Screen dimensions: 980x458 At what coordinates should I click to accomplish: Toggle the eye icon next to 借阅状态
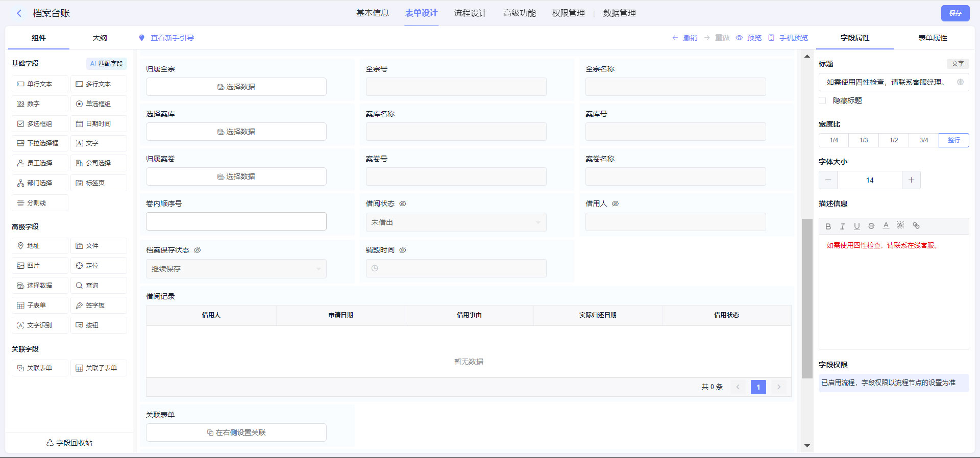(x=403, y=203)
